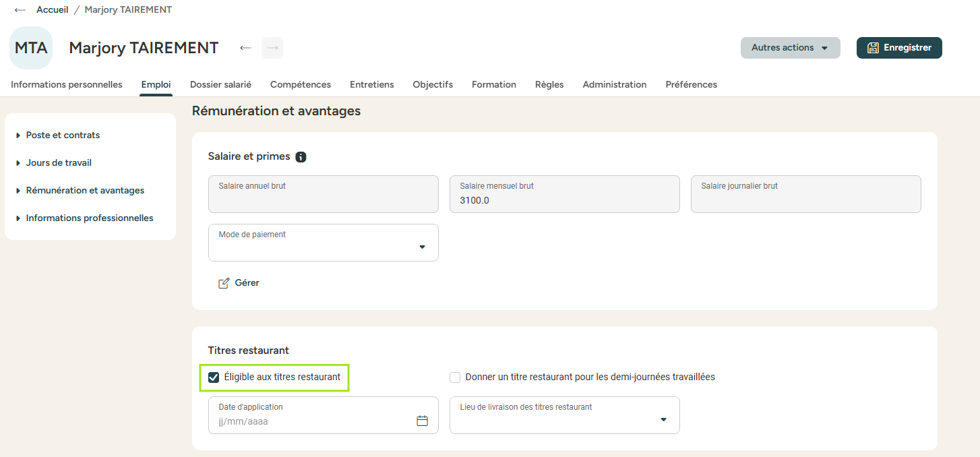
Task: Click the info icon next to Salaire et primes
Action: click(301, 157)
